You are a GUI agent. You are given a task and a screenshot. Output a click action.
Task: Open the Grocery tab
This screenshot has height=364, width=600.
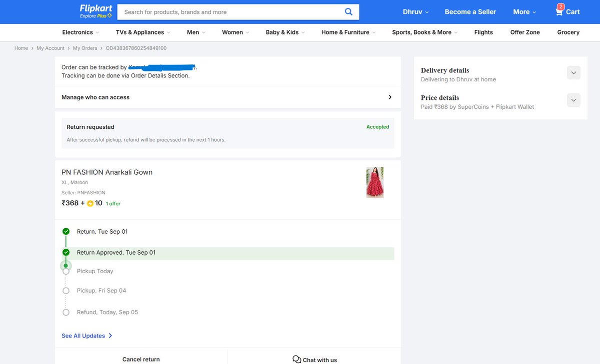(x=568, y=32)
